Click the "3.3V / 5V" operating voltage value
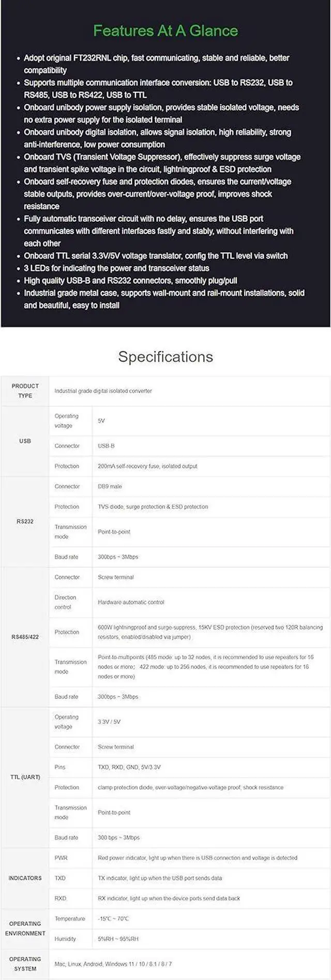Image resolution: width=331 pixels, height=980 pixels. pos(109,722)
